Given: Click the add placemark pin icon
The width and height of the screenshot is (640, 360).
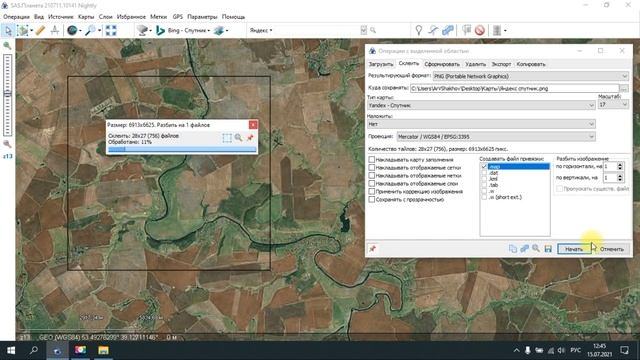Looking at the screenshot, I should [x=419, y=30].
